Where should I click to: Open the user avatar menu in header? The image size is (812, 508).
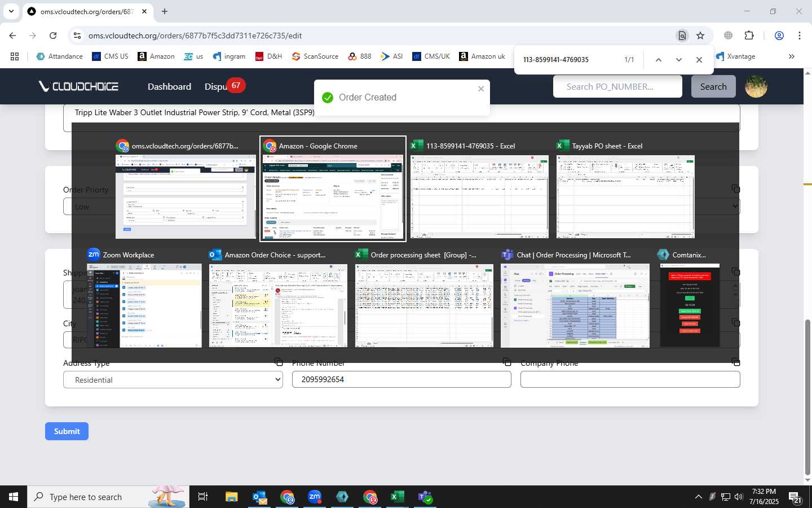[756, 86]
